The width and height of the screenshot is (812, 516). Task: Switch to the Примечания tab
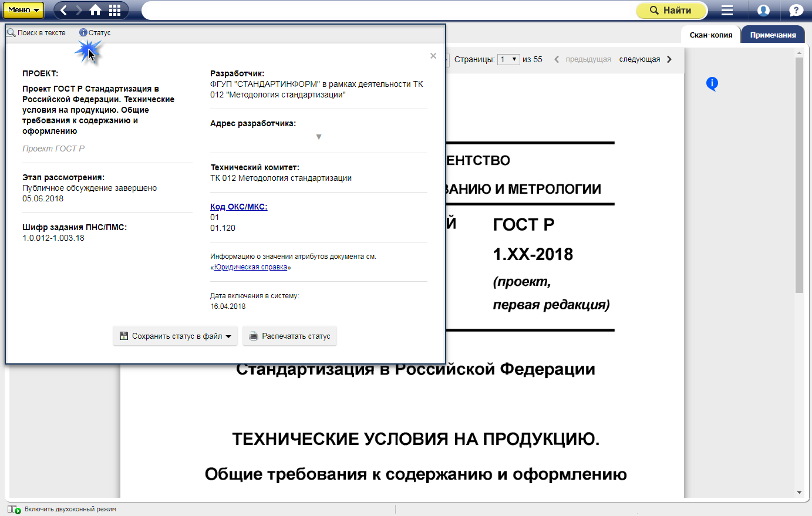(x=773, y=35)
